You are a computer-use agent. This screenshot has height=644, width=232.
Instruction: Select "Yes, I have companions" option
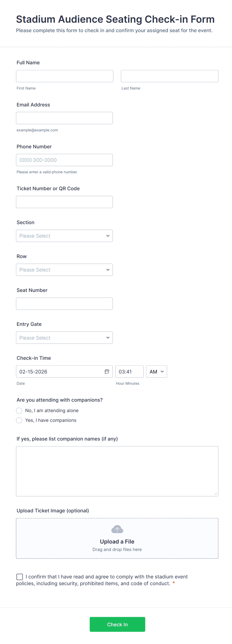point(19,420)
